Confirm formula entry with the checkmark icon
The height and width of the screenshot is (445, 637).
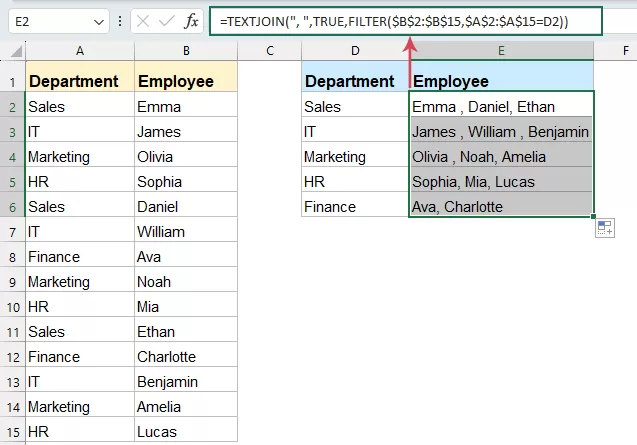166,21
